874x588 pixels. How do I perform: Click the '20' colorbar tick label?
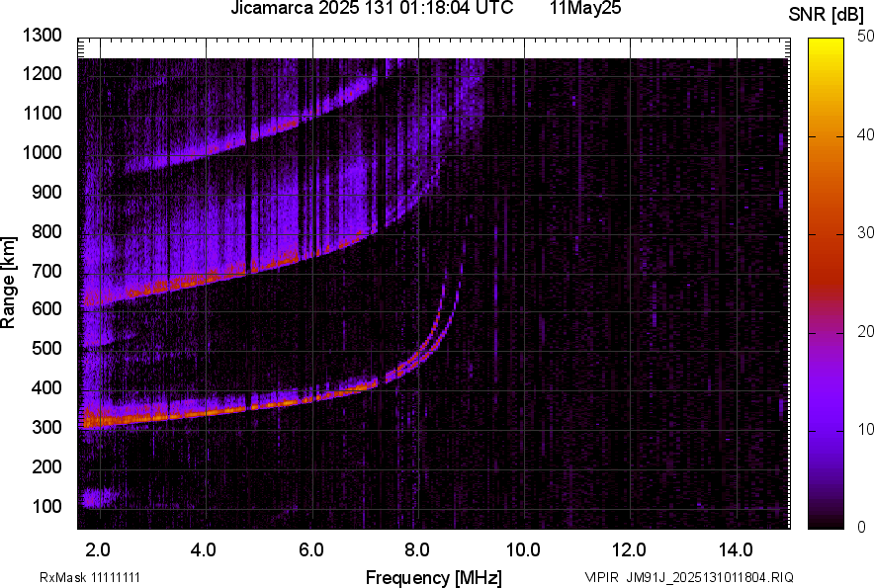pos(865,331)
